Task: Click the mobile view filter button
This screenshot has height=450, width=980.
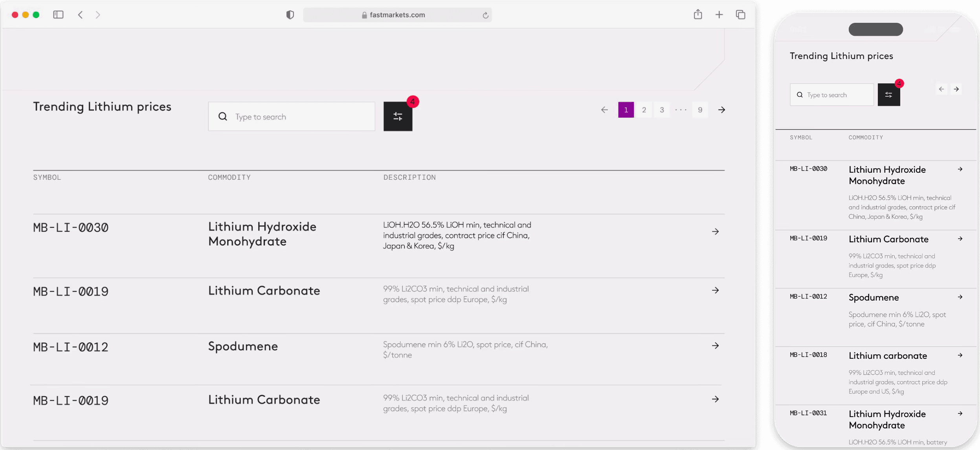Action: [888, 95]
